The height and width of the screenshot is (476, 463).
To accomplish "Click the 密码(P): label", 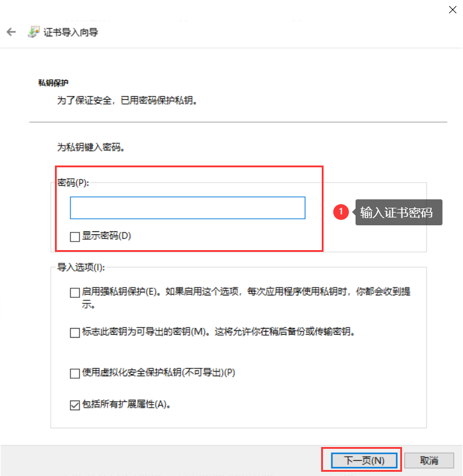I will pyautogui.click(x=73, y=183).
